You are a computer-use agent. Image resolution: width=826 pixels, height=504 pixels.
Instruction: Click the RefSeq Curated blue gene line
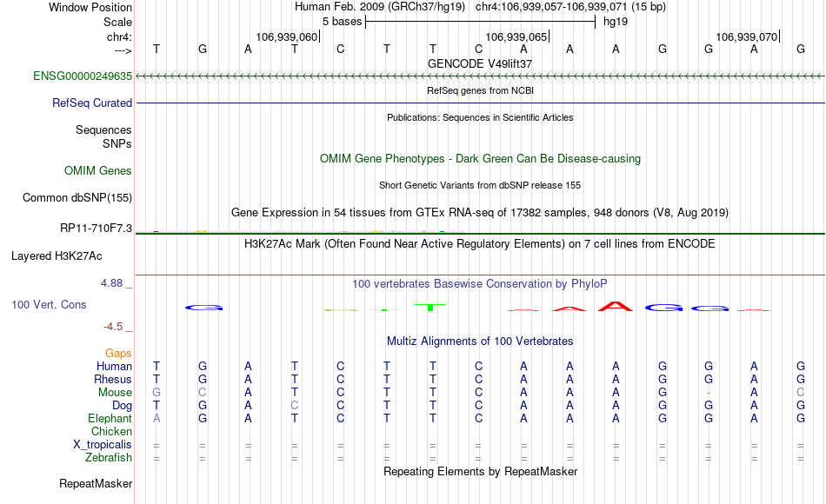pos(480,103)
